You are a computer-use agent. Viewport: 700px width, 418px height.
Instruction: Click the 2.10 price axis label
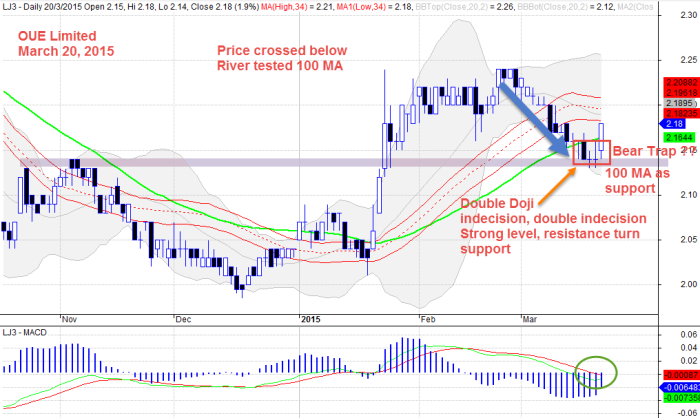point(688,195)
